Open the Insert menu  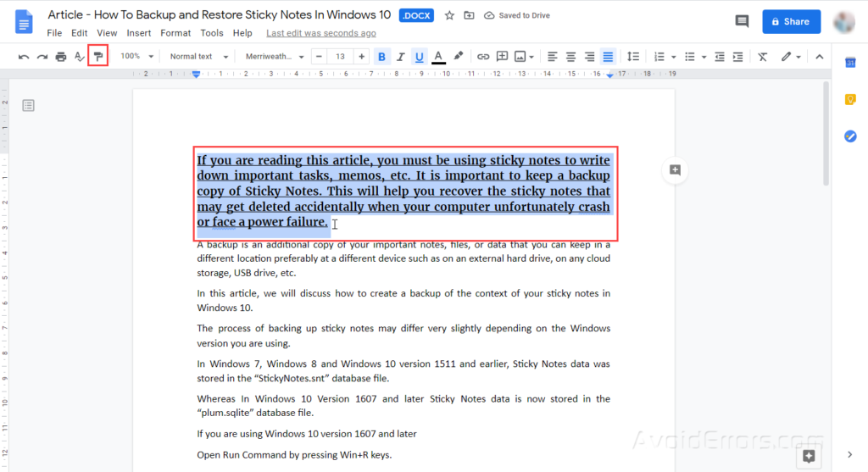click(138, 33)
